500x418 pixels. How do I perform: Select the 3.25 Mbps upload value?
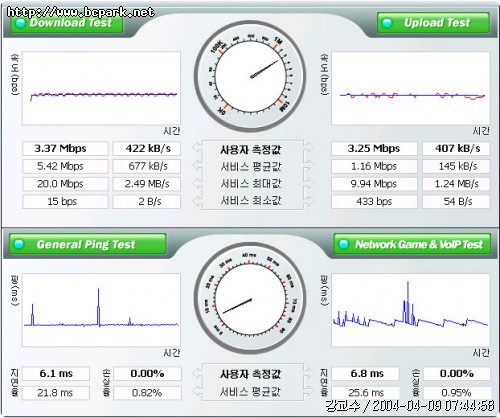tap(374, 148)
